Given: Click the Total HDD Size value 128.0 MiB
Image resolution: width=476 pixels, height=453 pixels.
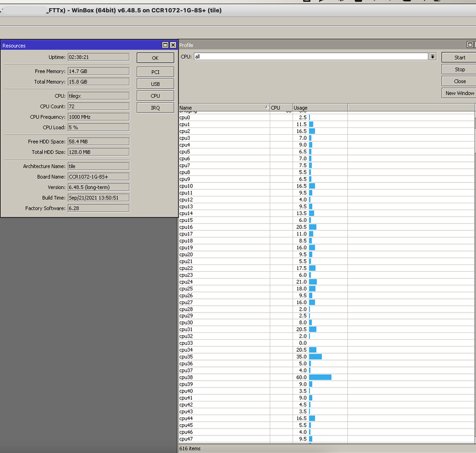Looking at the screenshot, I should pos(99,152).
